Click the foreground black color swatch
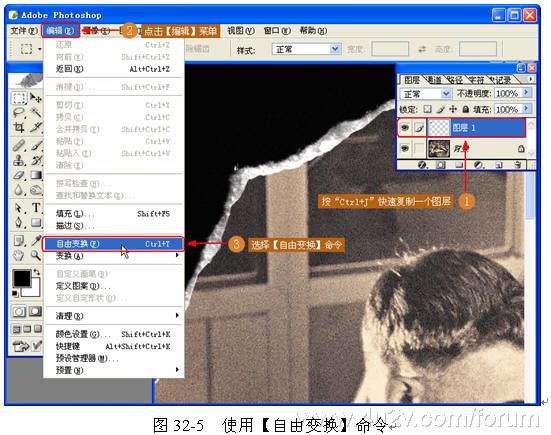551x435 pixels. (x=22, y=279)
